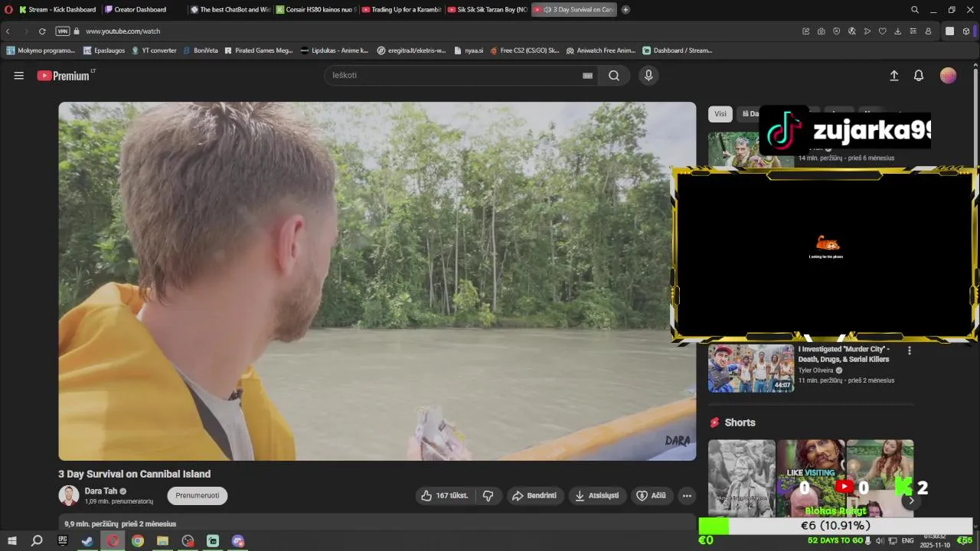Viewport: 980px width, 551px height.
Task: Switch to Corsair HS80 kainos tab
Action: pyautogui.click(x=315, y=10)
